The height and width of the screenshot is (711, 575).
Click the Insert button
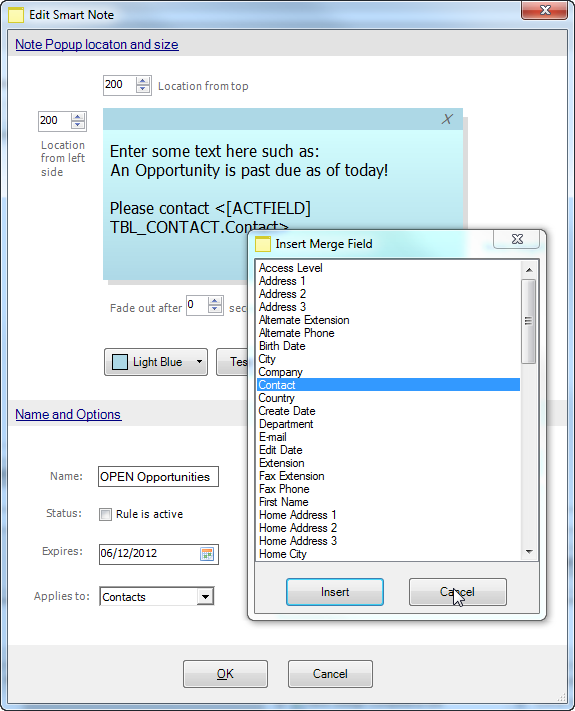pos(335,592)
